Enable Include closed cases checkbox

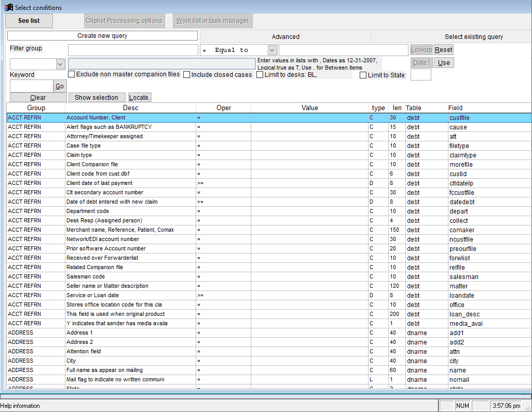[x=186, y=75]
